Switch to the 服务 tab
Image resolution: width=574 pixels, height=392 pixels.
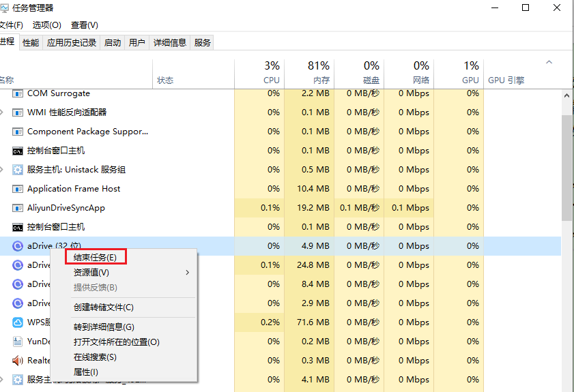[x=203, y=43]
